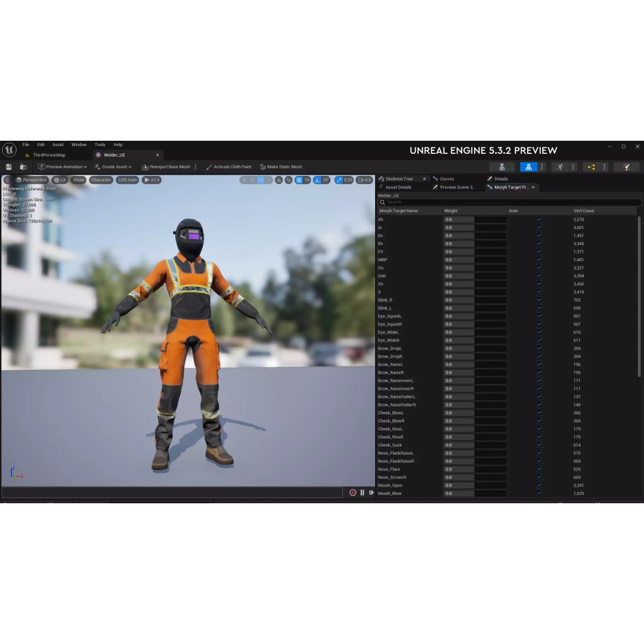Open the Create Asset dropdown
644x644 pixels.
point(113,167)
